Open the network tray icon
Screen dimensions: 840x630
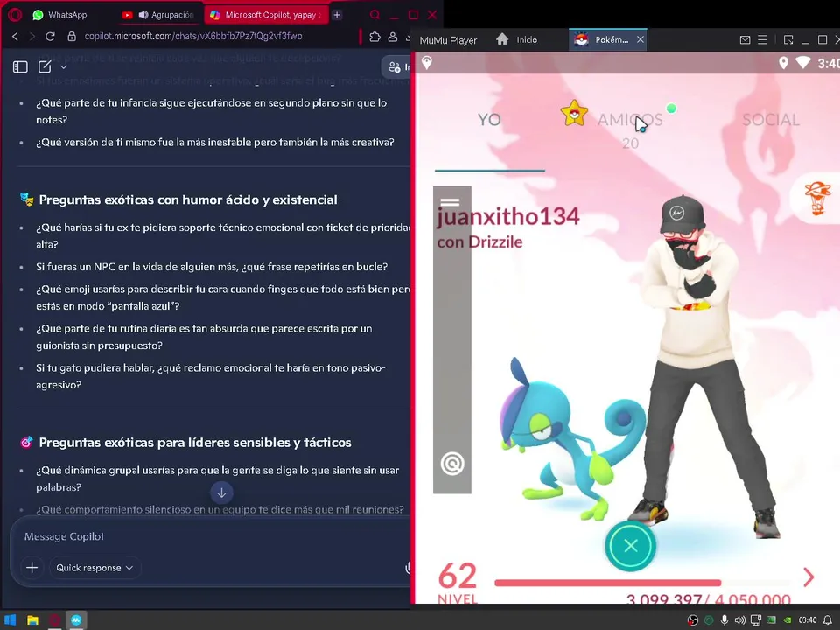point(756,620)
